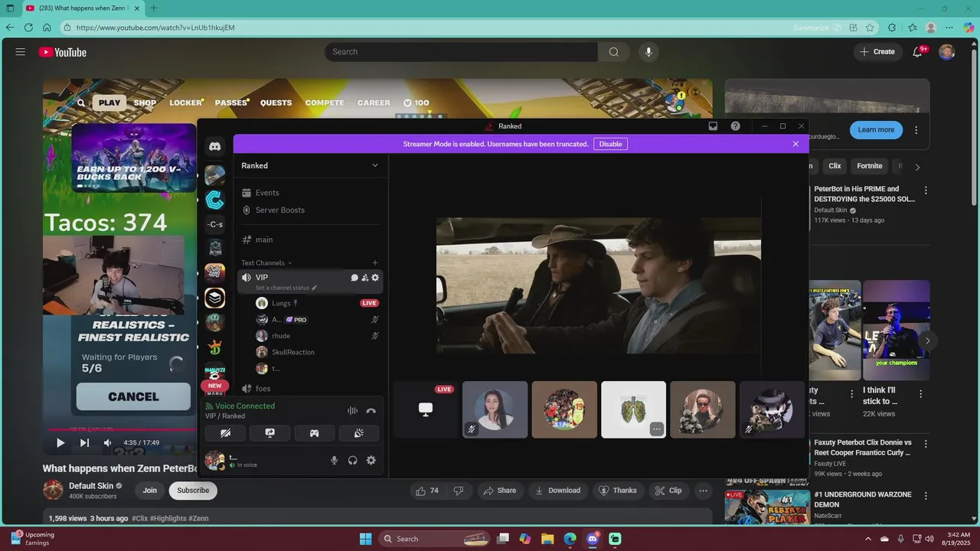Open Windows Start menu
This screenshot has height=551, width=980.
pos(365,539)
